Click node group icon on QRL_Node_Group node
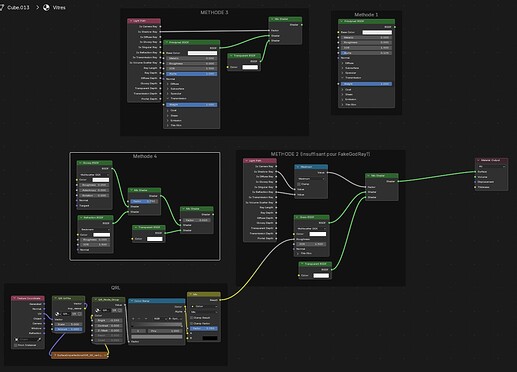Viewport: 517px width, 372px height. (x=97, y=310)
